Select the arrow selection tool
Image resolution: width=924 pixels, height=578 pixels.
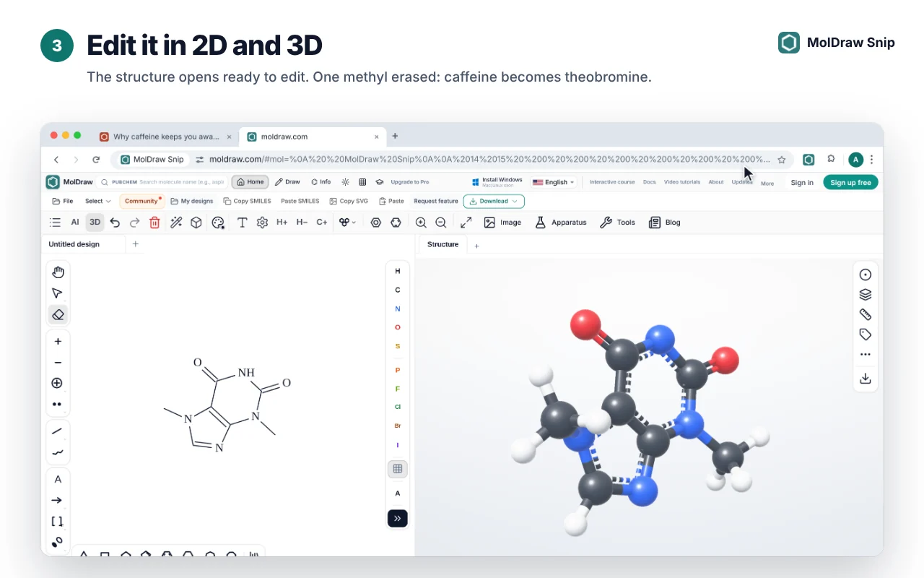pyautogui.click(x=58, y=293)
